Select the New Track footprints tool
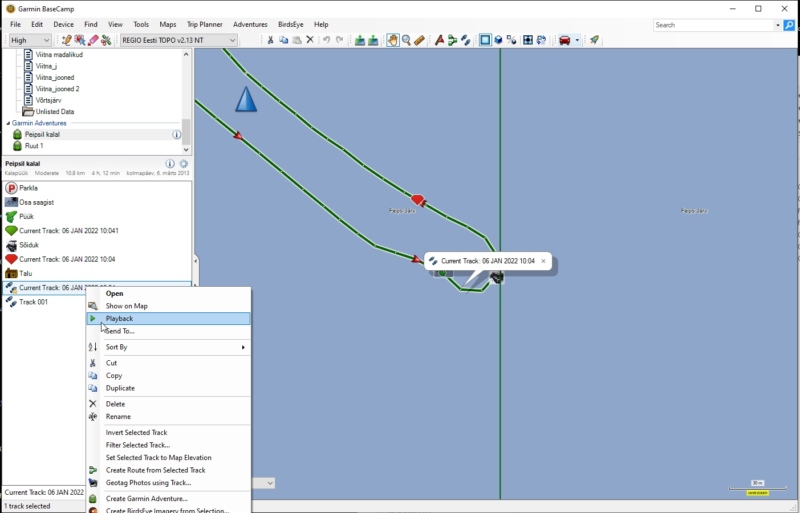 [465, 40]
